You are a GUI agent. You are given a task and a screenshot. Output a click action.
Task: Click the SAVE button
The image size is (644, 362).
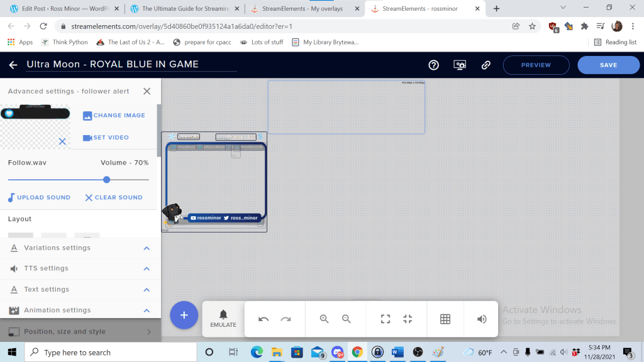(608, 65)
